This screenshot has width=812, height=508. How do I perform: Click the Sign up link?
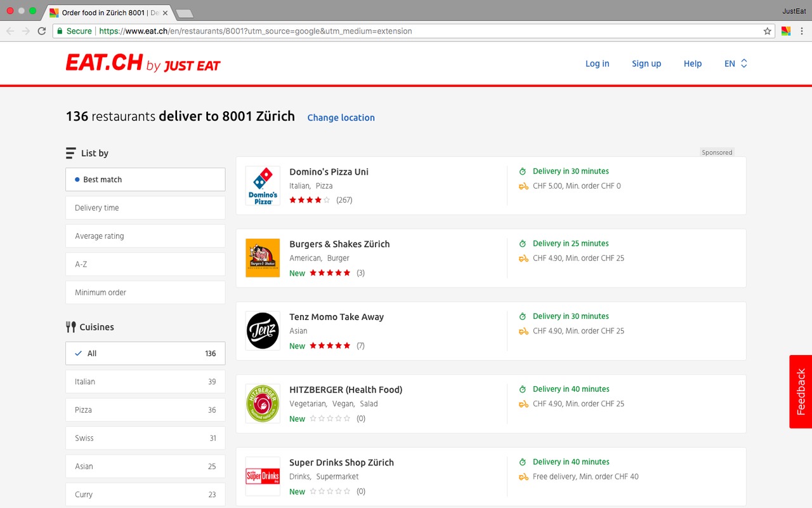coord(646,63)
